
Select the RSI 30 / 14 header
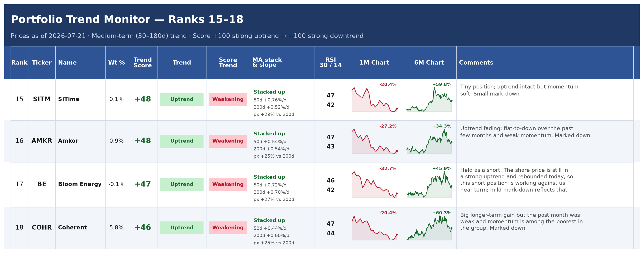(x=331, y=62)
